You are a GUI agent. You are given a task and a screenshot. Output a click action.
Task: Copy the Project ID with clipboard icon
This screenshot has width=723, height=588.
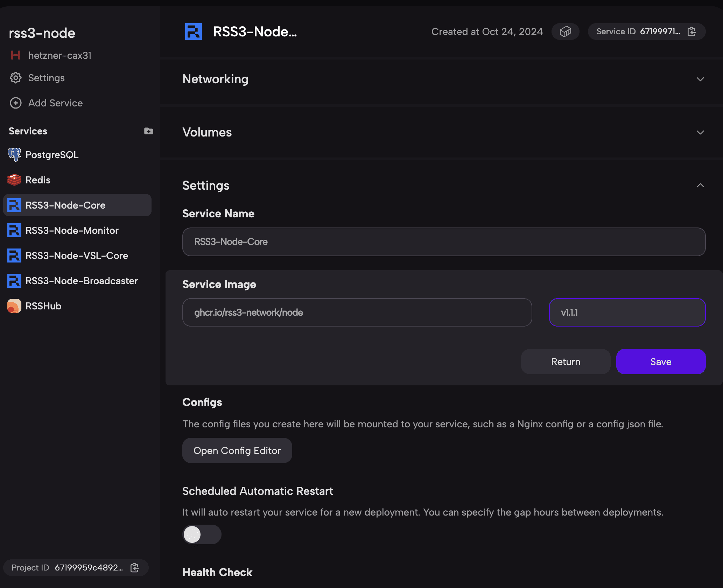point(135,567)
